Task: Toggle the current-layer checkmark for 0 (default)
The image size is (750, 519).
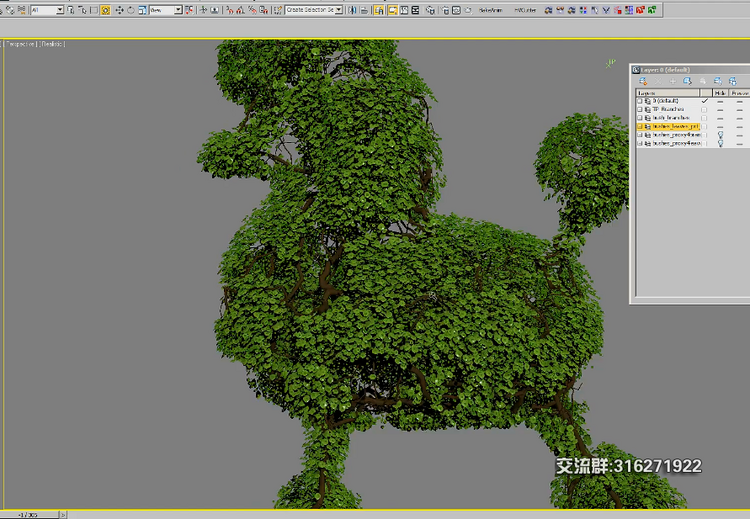Action: point(704,101)
